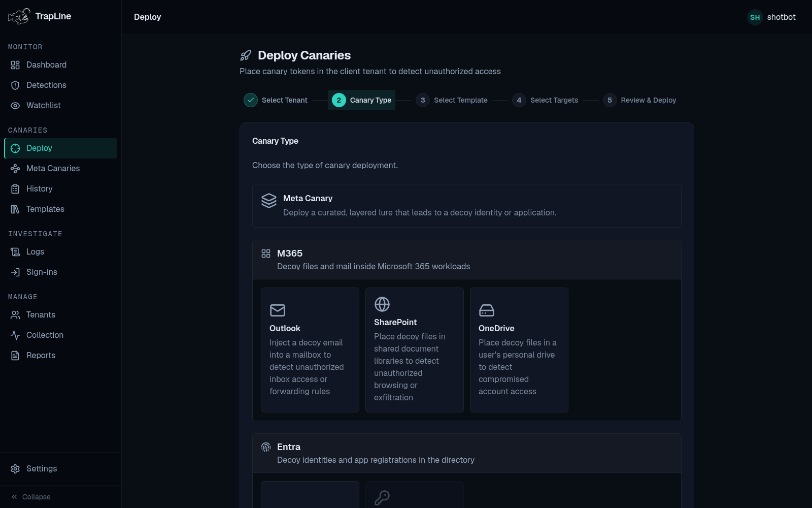Open the Detections page
This screenshot has height=508, width=812.
coord(61,85)
